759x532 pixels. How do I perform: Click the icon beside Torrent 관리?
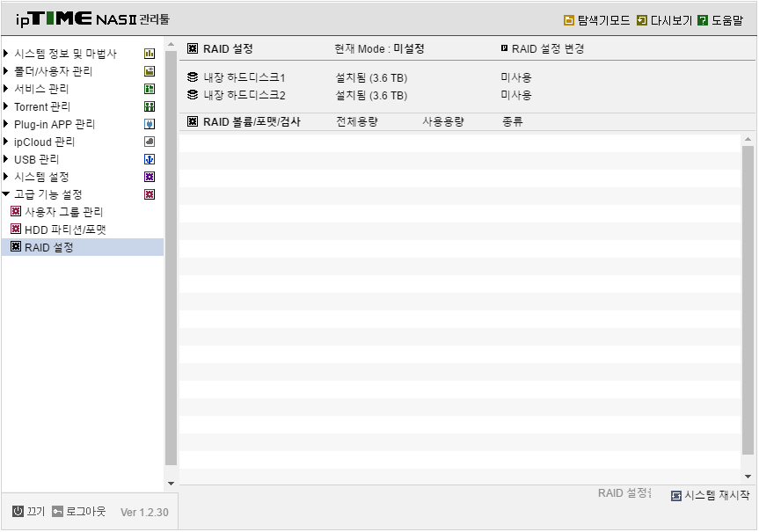pyautogui.click(x=150, y=106)
